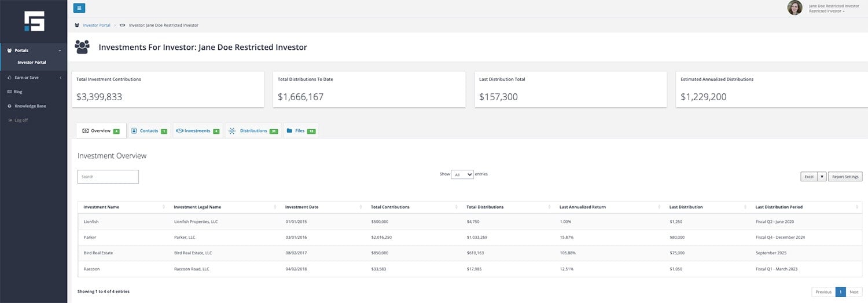Click the Investor Portal breadcrumb link
The height and width of the screenshot is (303, 868).
(x=97, y=25)
